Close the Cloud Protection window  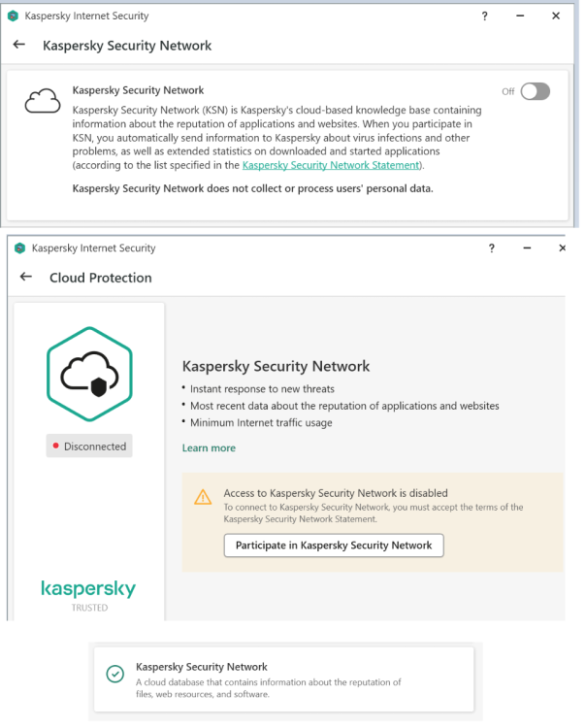(563, 248)
